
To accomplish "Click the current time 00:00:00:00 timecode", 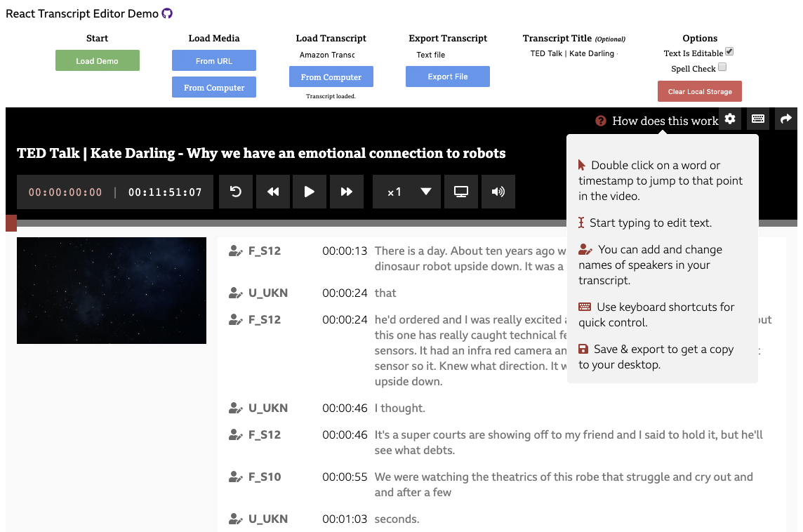I will coord(65,192).
